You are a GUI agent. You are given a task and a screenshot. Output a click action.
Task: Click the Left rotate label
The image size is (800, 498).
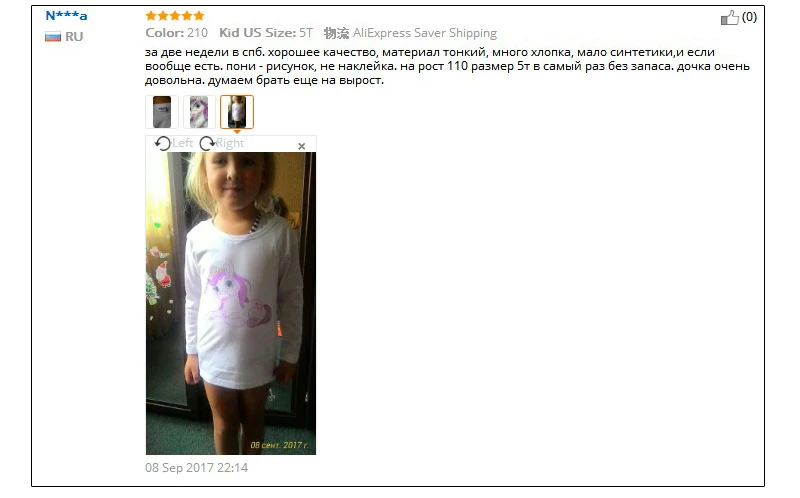point(182,143)
